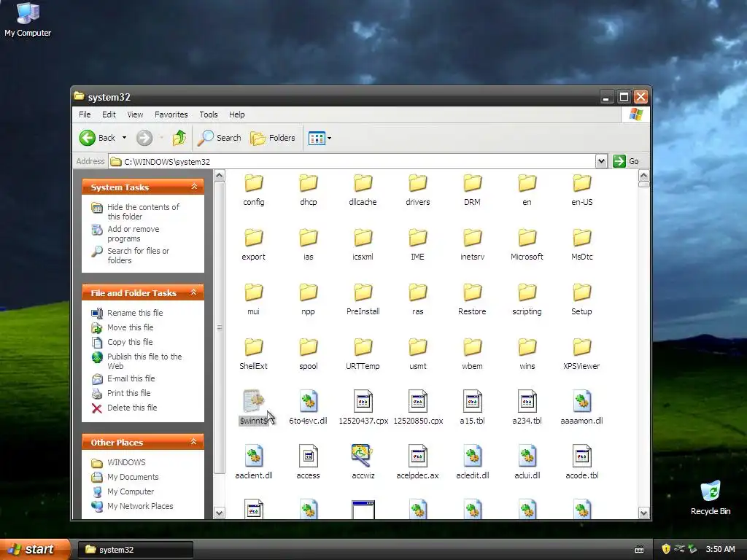This screenshot has height=560, width=747.
Task: Collapse the Other Places panel
Action: 194,442
